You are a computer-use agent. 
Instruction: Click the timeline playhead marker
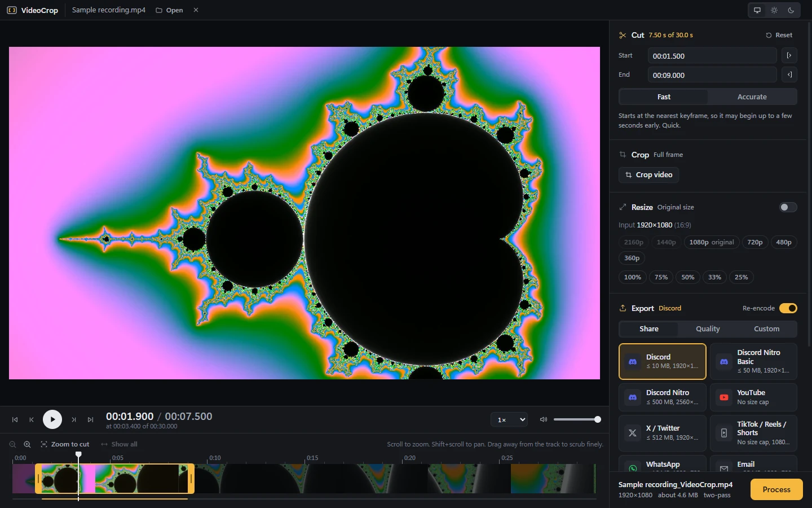pos(78,455)
